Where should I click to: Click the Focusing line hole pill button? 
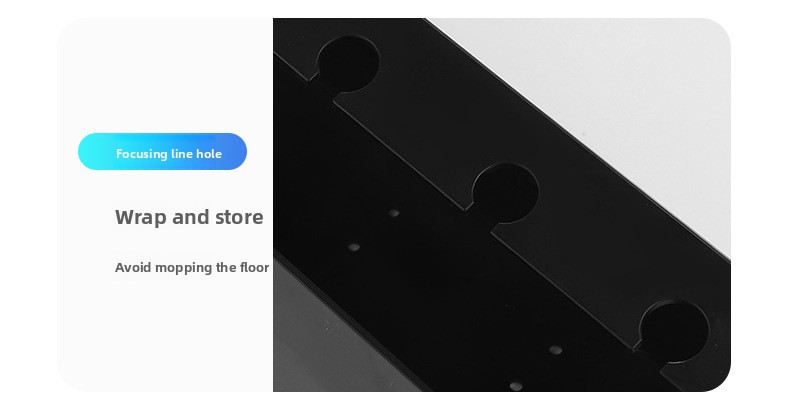162,152
